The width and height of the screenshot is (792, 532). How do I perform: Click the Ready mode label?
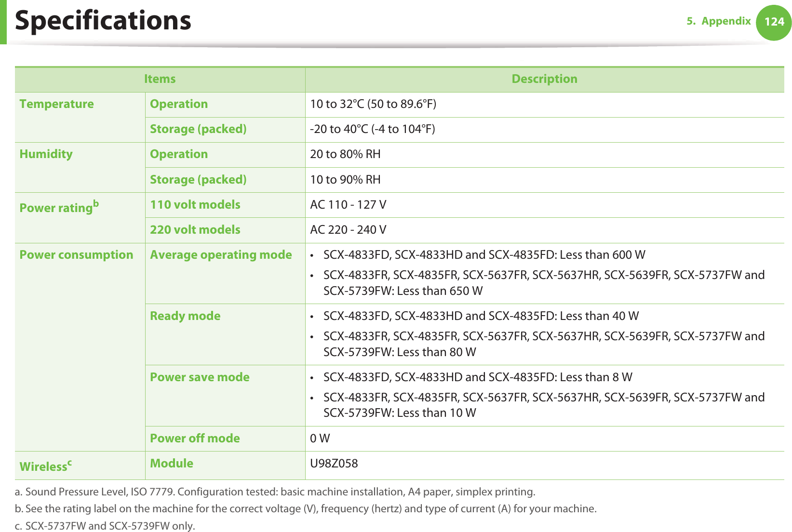(185, 316)
